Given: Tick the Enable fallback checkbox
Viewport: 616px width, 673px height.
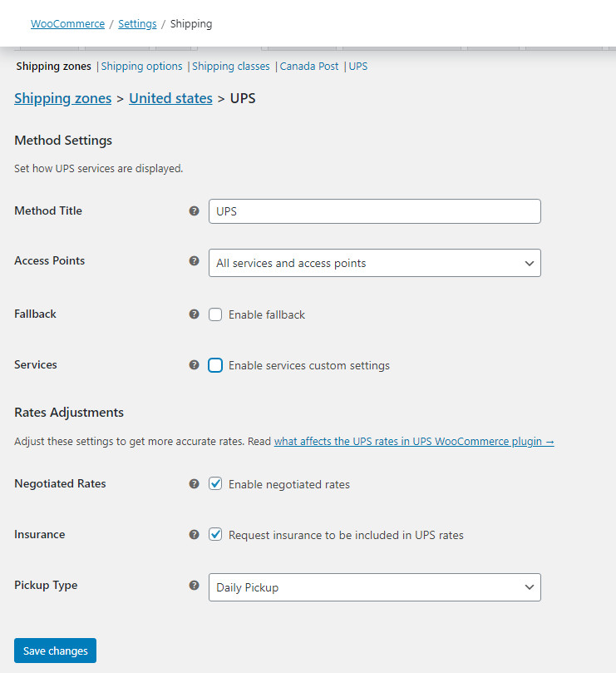Looking at the screenshot, I should 215,314.
